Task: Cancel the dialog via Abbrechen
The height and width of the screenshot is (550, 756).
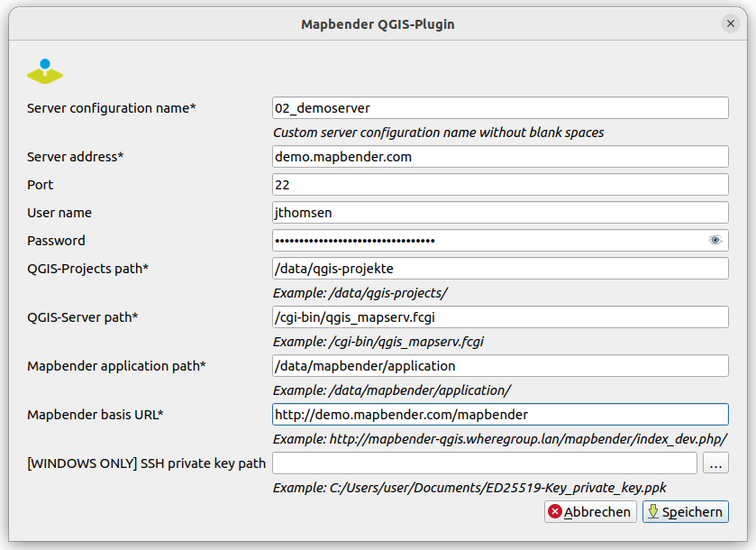Action: (x=589, y=511)
